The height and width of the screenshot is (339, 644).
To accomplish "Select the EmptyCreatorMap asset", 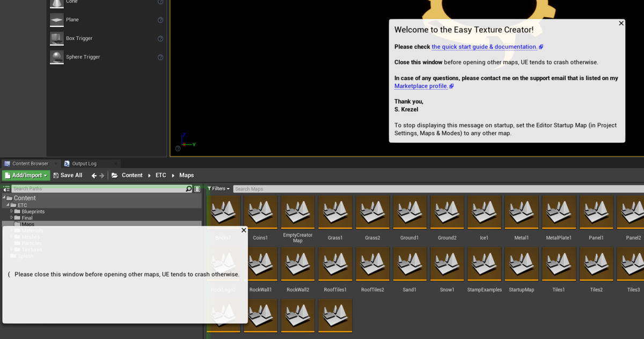I will click(298, 219).
